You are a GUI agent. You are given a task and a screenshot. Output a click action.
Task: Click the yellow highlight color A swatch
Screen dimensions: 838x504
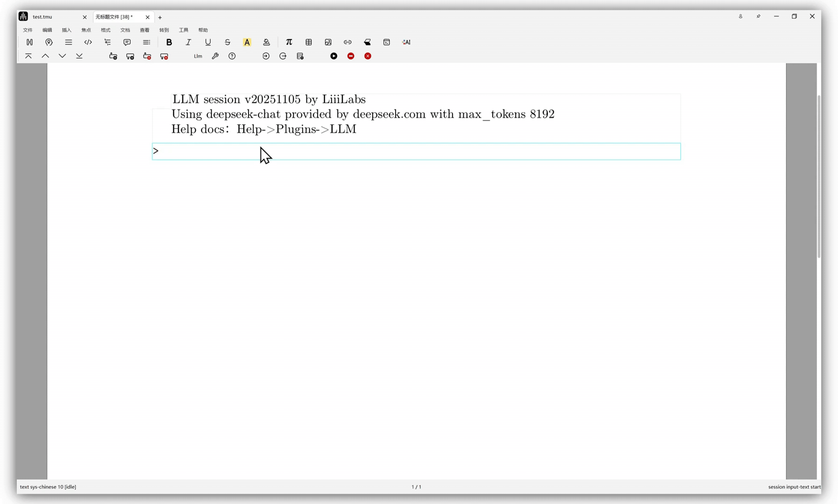(247, 42)
